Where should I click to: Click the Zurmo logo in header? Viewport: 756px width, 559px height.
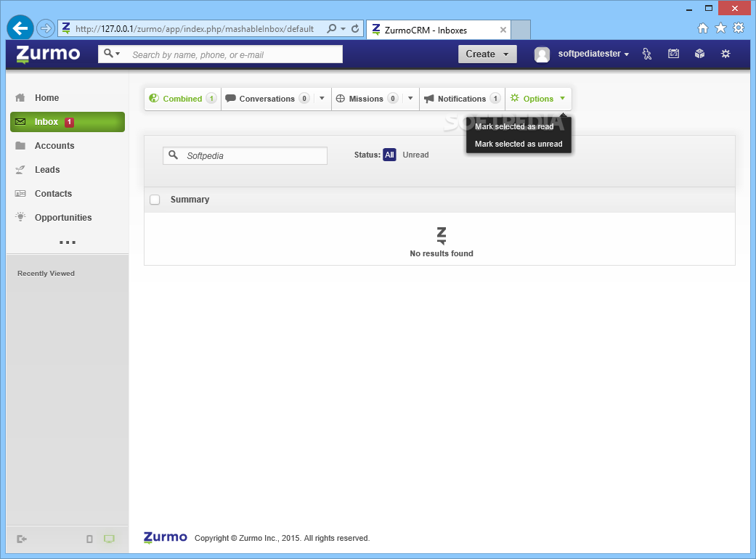click(x=48, y=54)
